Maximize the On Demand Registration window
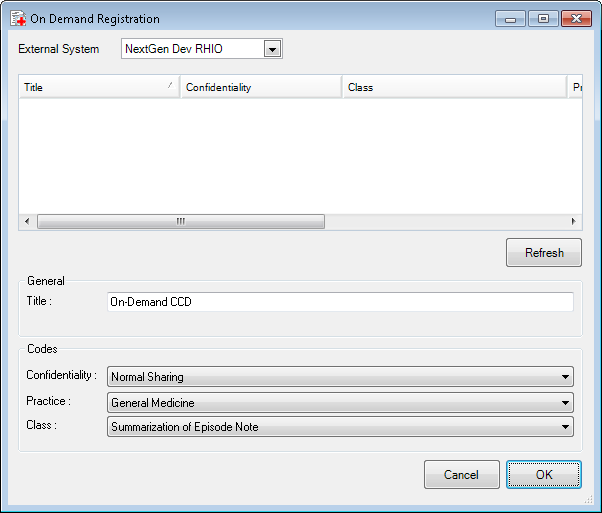Image resolution: width=602 pixels, height=513 pixels. pos(543,18)
